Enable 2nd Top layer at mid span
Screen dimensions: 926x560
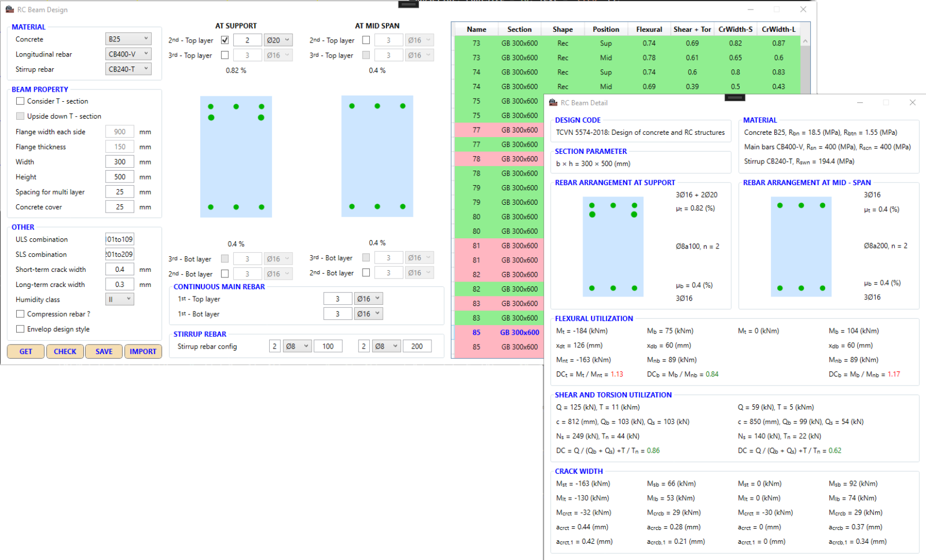366,40
